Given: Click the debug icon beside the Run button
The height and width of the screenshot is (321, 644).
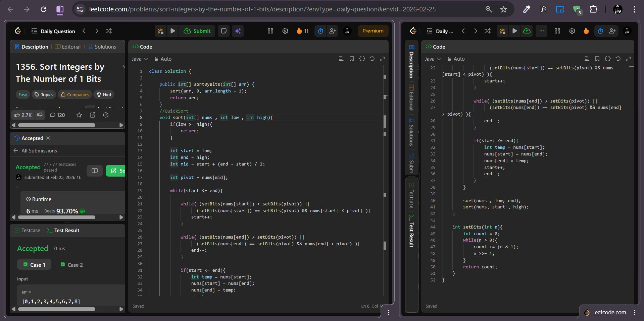Looking at the screenshot, I should 161,31.
